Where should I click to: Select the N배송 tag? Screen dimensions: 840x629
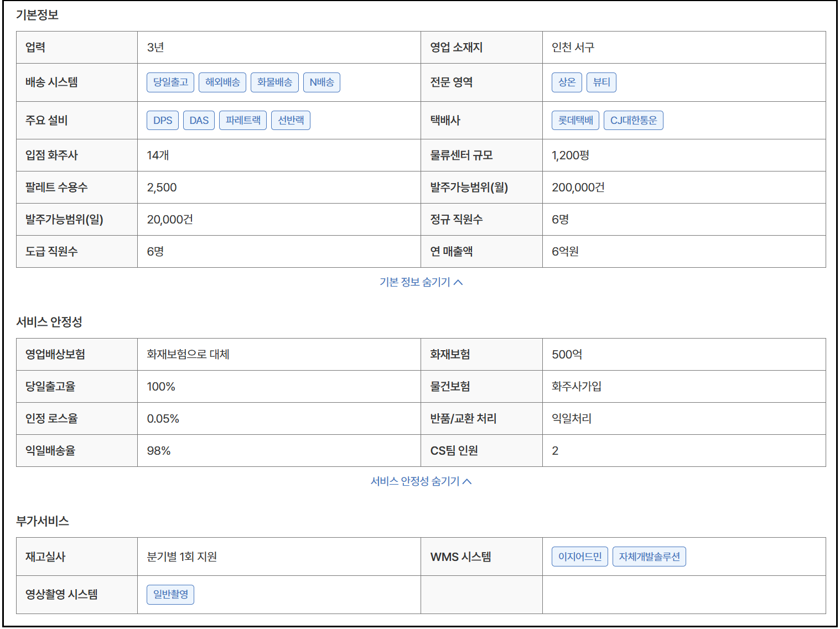pyautogui.click(x=322, y=82)
